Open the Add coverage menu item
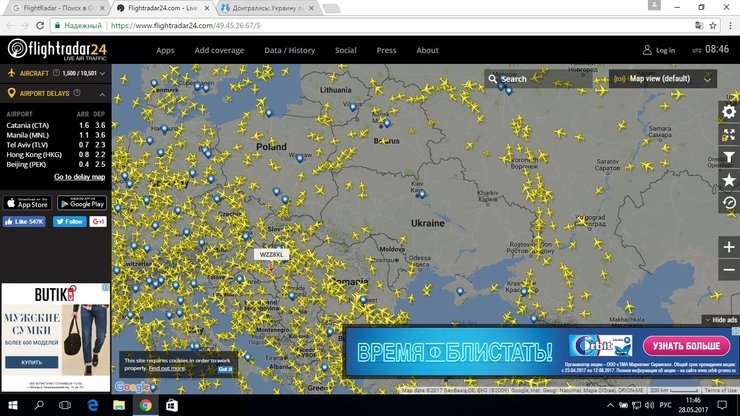The width and height of the screenshot is (740, 416). click(219, 50)
